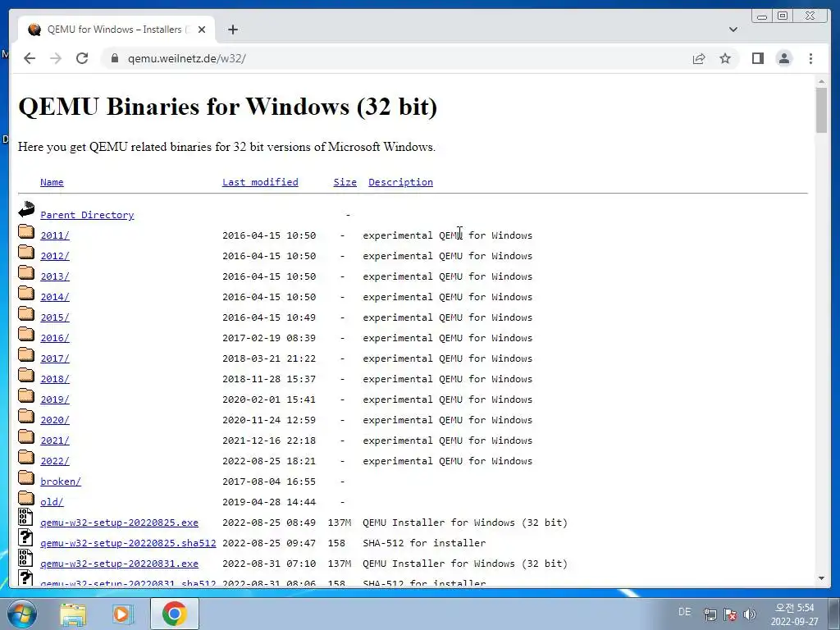Click the address bar URL
Viewport: 840px width, 630px height.
[186, 58]
